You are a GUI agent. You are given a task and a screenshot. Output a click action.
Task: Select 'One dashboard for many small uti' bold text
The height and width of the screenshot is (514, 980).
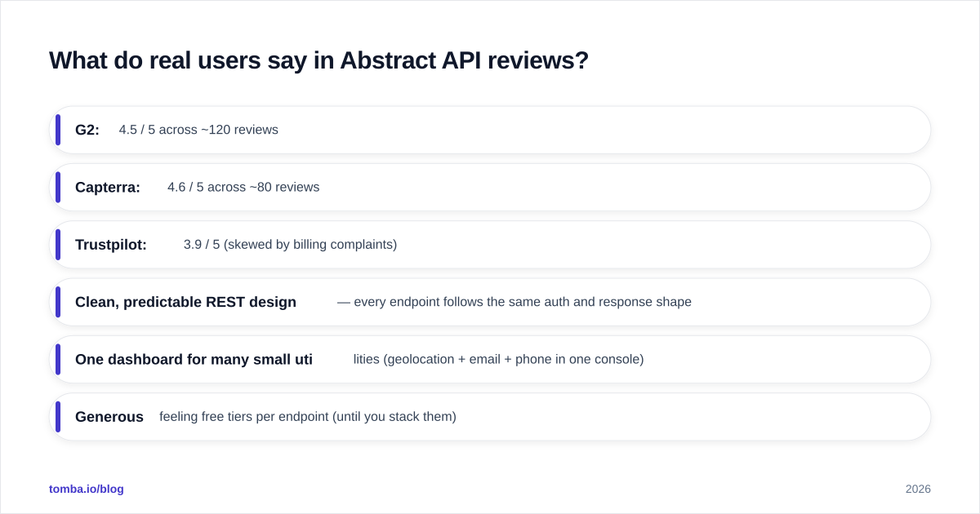194,359
